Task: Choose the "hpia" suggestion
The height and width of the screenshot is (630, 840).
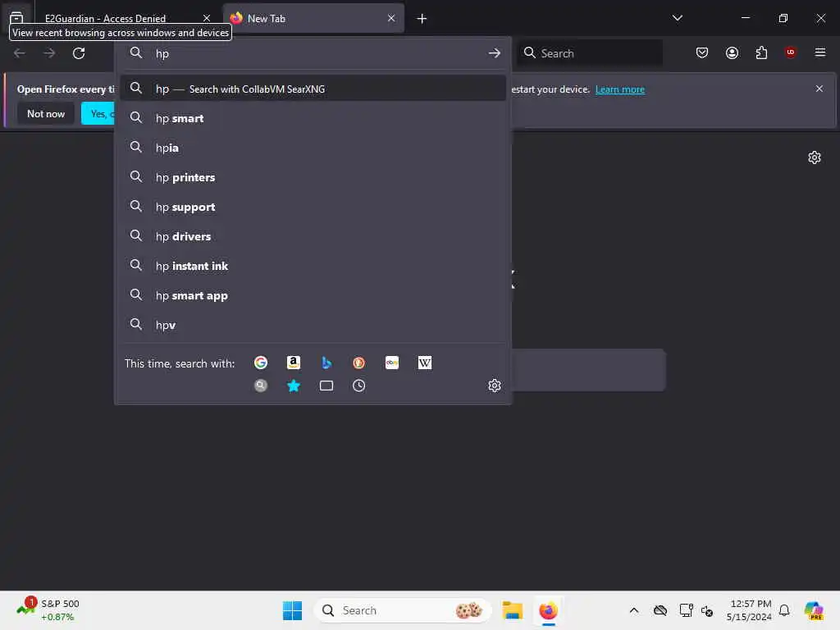Action: tap(313, 148)
